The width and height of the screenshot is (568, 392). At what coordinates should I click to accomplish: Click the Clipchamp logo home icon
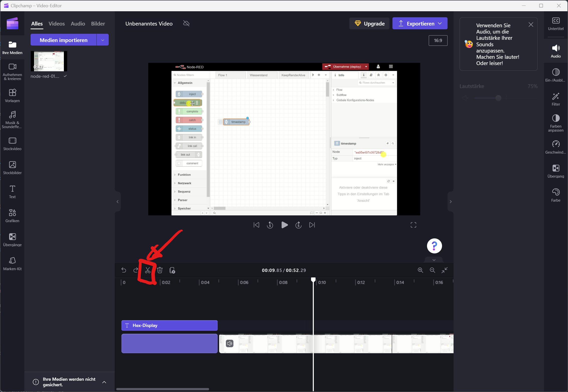(x=12, y=24)
